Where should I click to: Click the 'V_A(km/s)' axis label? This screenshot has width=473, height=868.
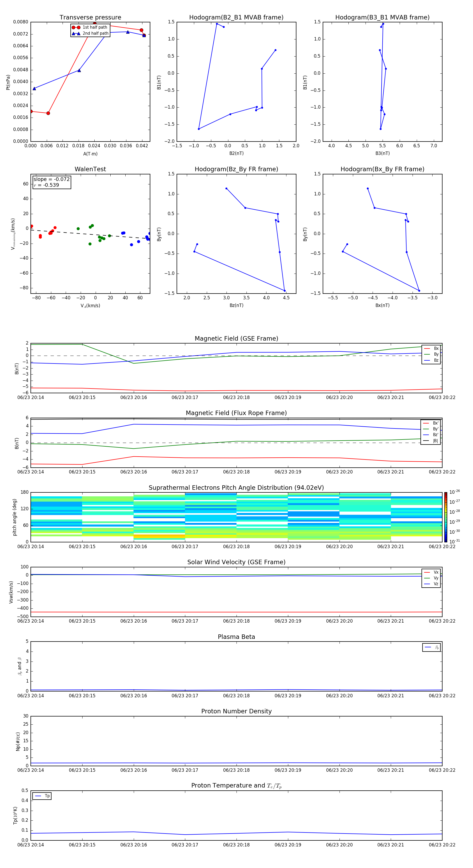pos(90,306)
